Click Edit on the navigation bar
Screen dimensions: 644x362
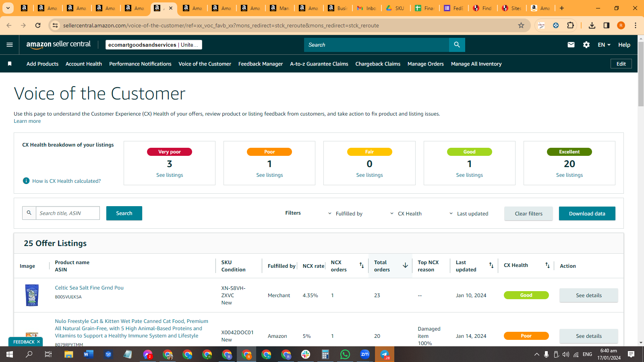click(621, 64)
